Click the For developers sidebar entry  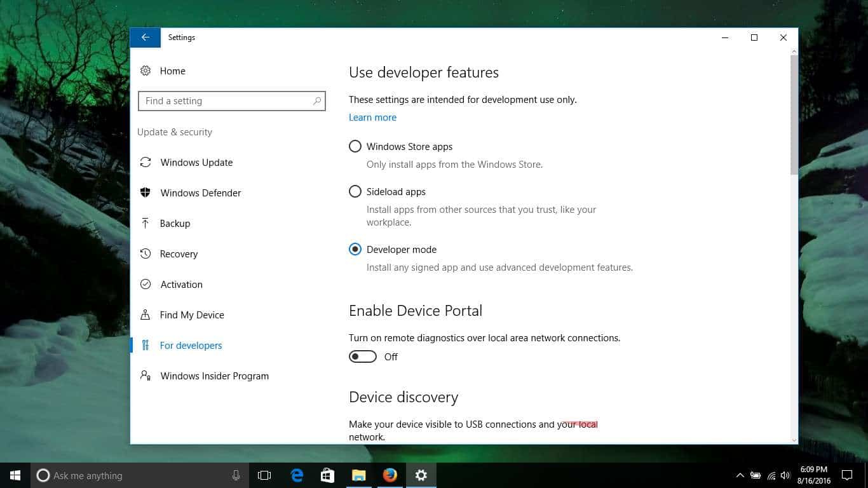tap(191, 346)
